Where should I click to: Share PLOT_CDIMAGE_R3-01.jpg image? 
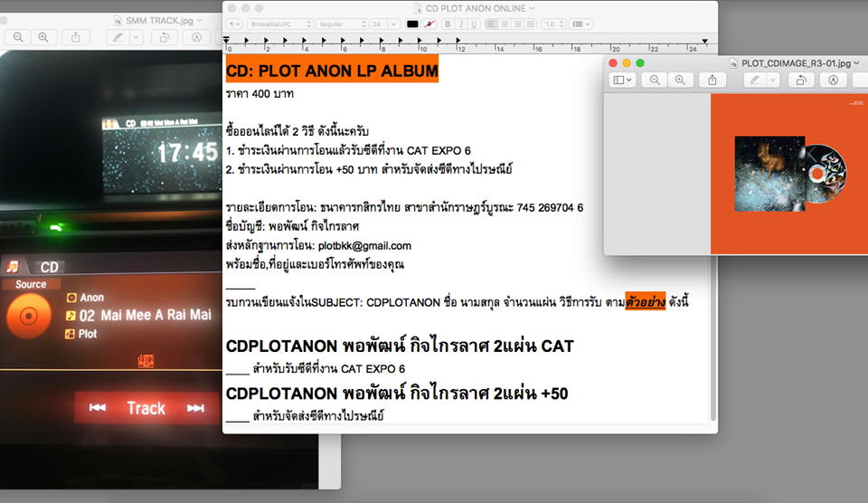pos(712,80)
